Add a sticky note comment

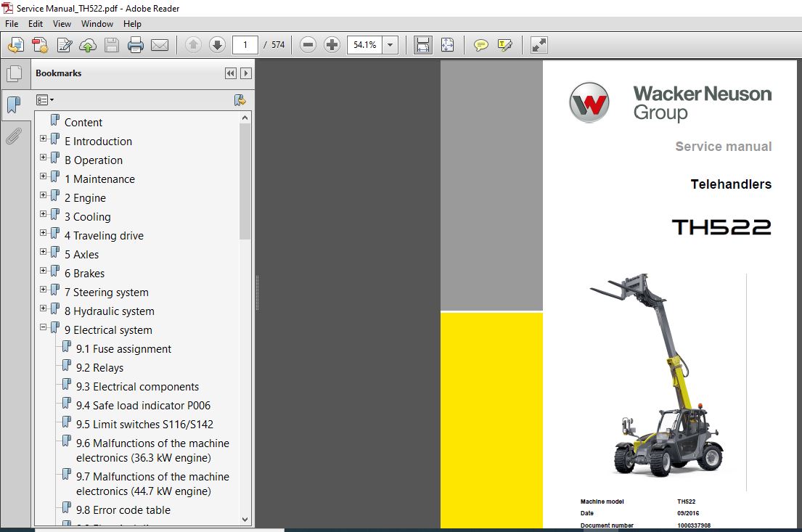(x=480, y=45)
